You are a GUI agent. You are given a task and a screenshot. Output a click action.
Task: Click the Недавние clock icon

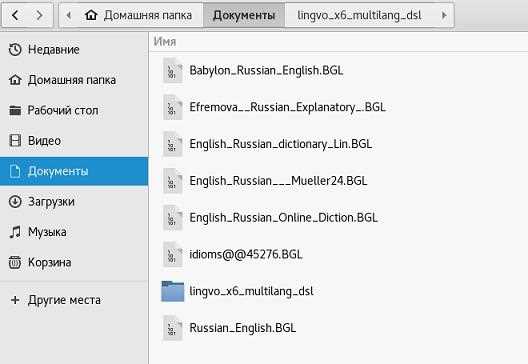(15, 49)
